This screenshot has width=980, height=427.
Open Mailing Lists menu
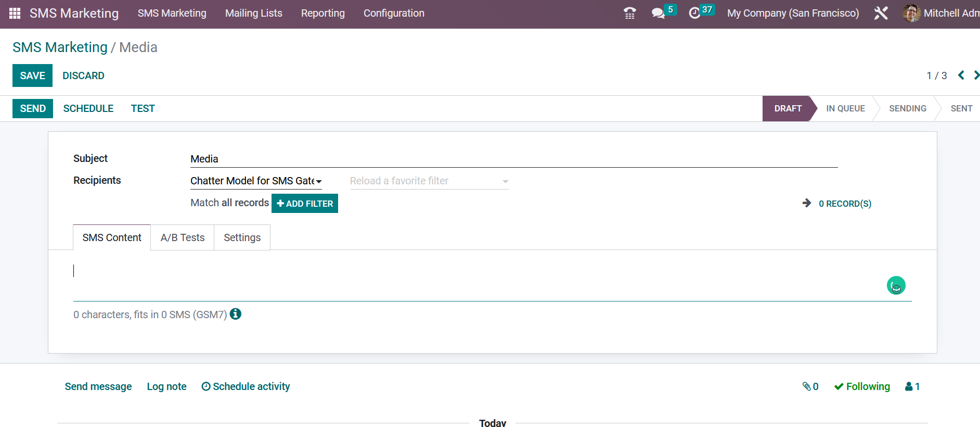click(254, 13)
